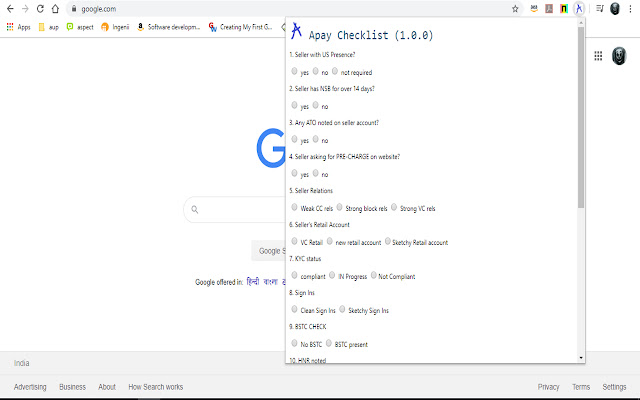Go back using the browser back arrow
The image size is (640, 400).
(10, 9)
